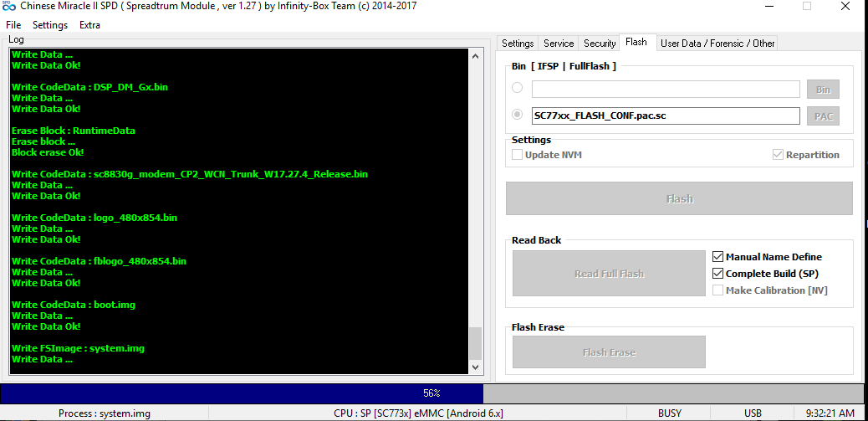Click the log scrollbar up arrow
Viewport: 868px width, 421px height.
coord(476,55)
